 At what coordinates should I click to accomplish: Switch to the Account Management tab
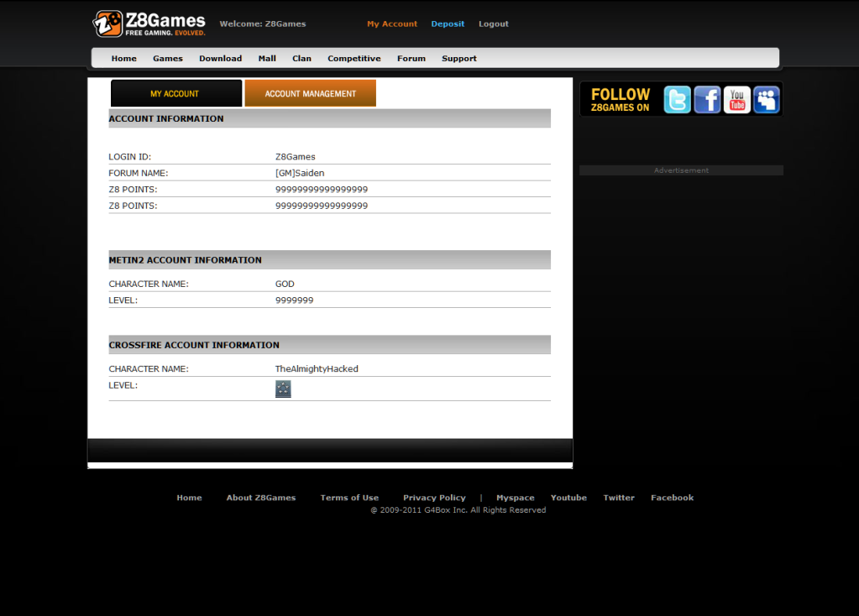tap(310, 93)
